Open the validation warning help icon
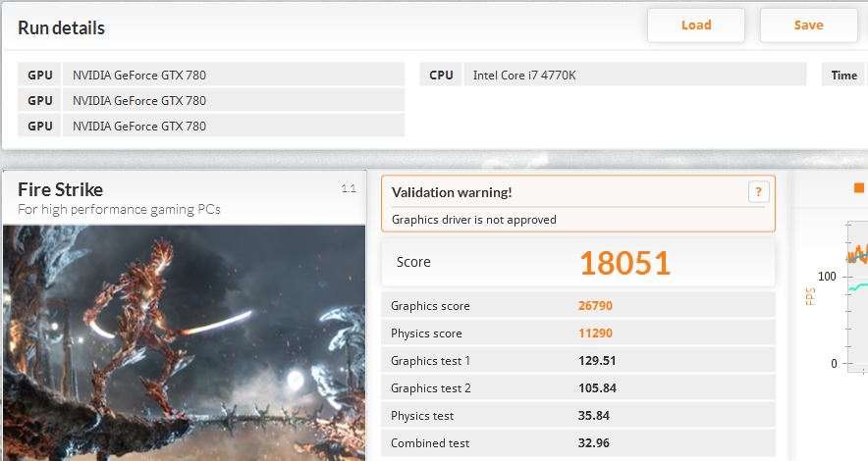The image size is (868, 461). pyautogui.click(x=758, y=192)
